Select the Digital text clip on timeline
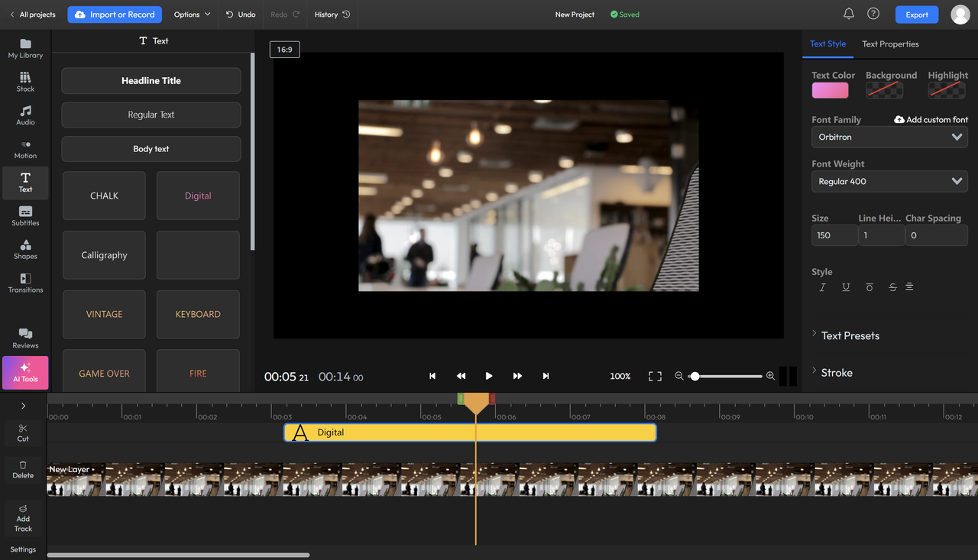Image resolution: width=978 pixels, height=560 pixels. [470, 432]
